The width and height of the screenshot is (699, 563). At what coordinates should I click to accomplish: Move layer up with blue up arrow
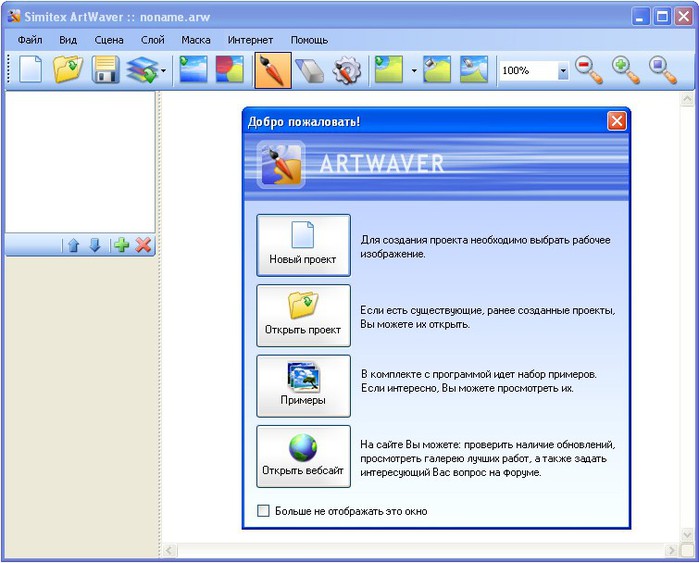[x=73, y=245]
